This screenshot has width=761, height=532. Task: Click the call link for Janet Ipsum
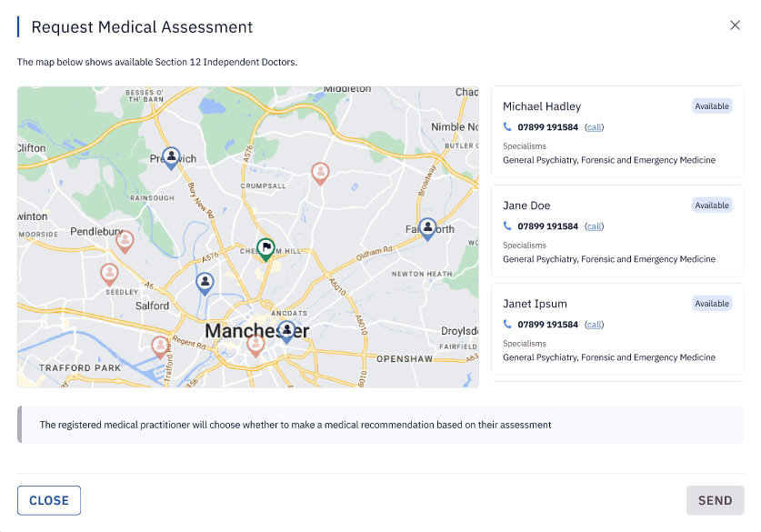pos(594,325)
